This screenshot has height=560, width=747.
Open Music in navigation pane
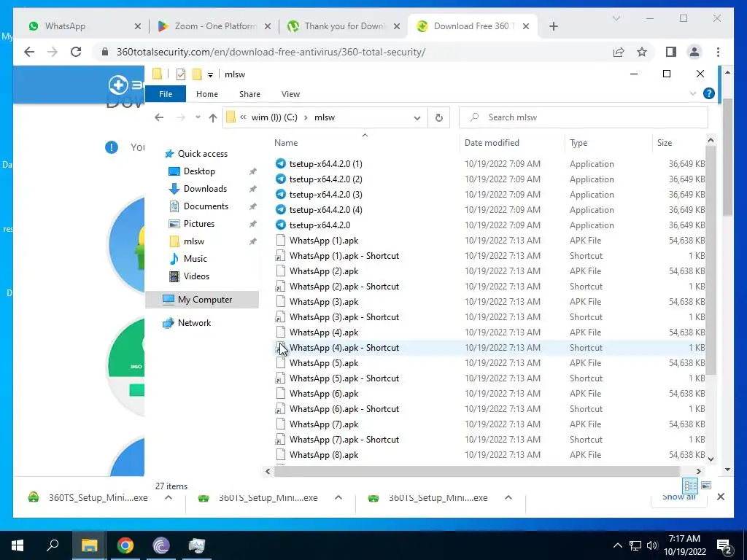tap(195, 259)
